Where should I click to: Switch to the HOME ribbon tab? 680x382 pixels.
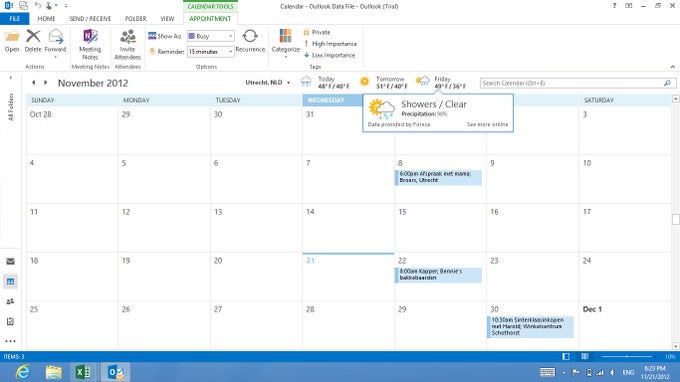pyautogui.click(x=46, y=19)
